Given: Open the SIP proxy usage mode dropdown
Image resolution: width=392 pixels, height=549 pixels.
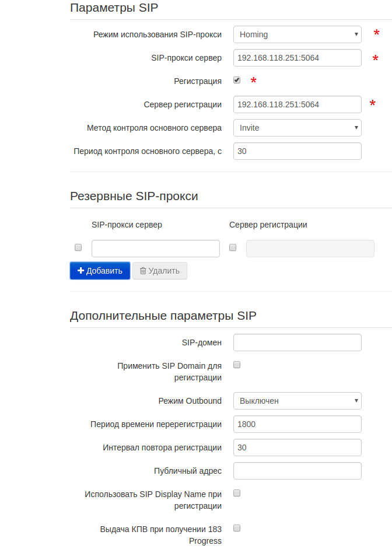Looking at the screenshot, I should pyautogui.click(x=297, y=34).
